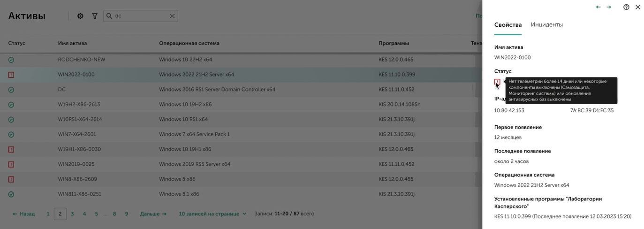Sort by Операционная система column header
This screenshot has width=644, height=229.
pos(189,43)
